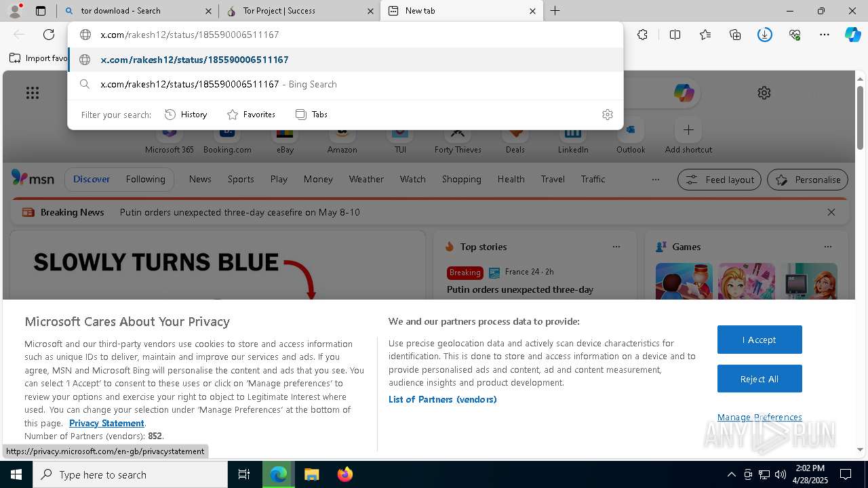Open Top stories more options

[616, 247]
